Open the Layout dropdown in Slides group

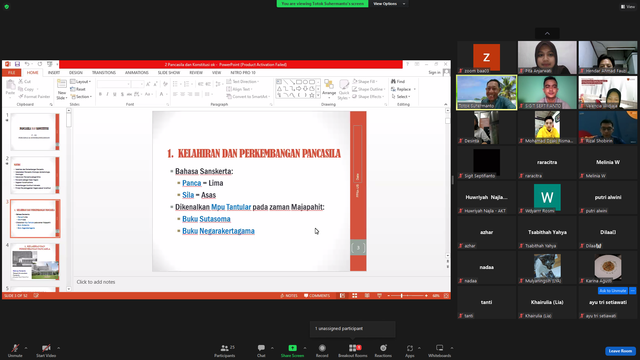81,82
